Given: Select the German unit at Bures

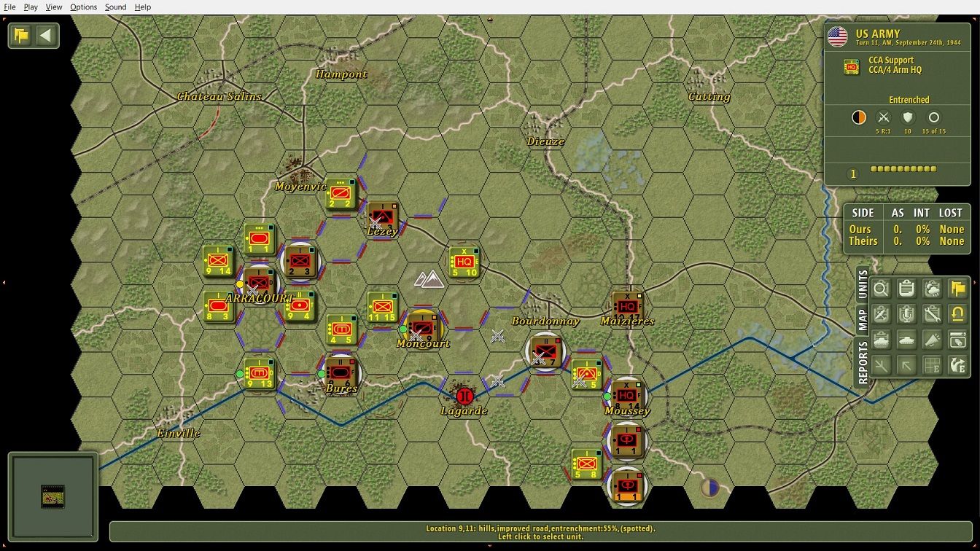Looking at the screenshot, I should (x=341, y=372).
